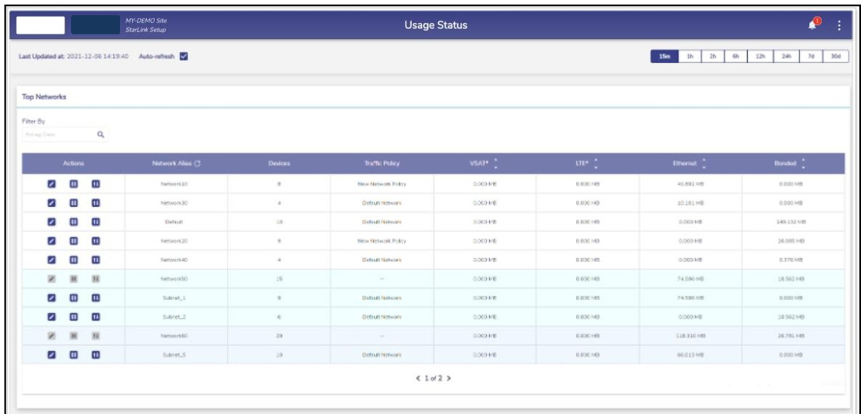Click the refresh icon beside Network Alias
Screen dimensions: 868x414
[x=197, y=164]
